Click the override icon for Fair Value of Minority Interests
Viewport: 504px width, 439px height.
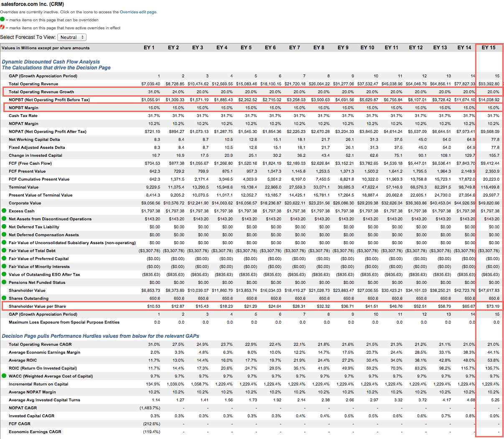click(4, 266)
